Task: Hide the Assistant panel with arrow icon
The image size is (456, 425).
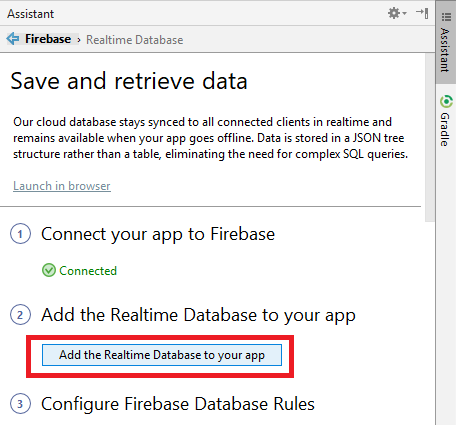Action: (422, 13)
